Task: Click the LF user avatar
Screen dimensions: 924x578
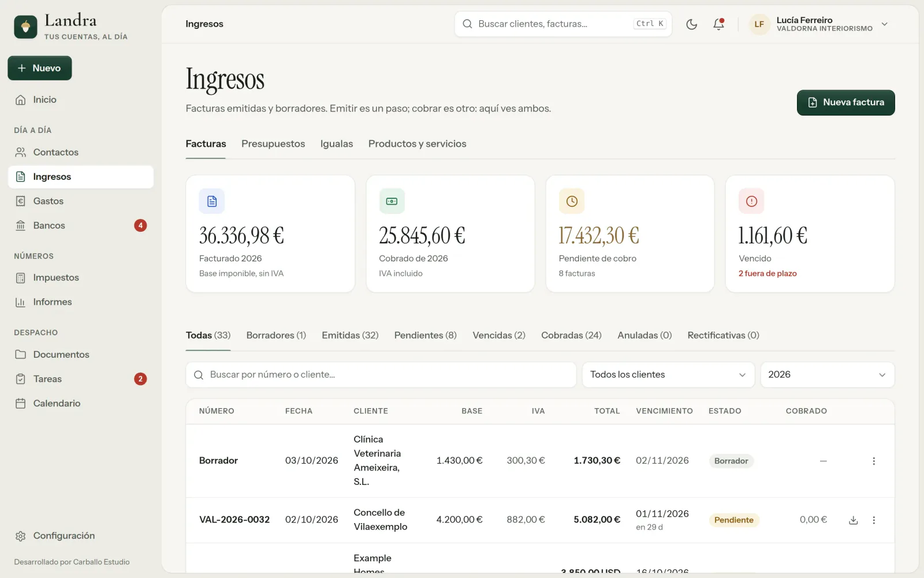Action: point(759,24)
